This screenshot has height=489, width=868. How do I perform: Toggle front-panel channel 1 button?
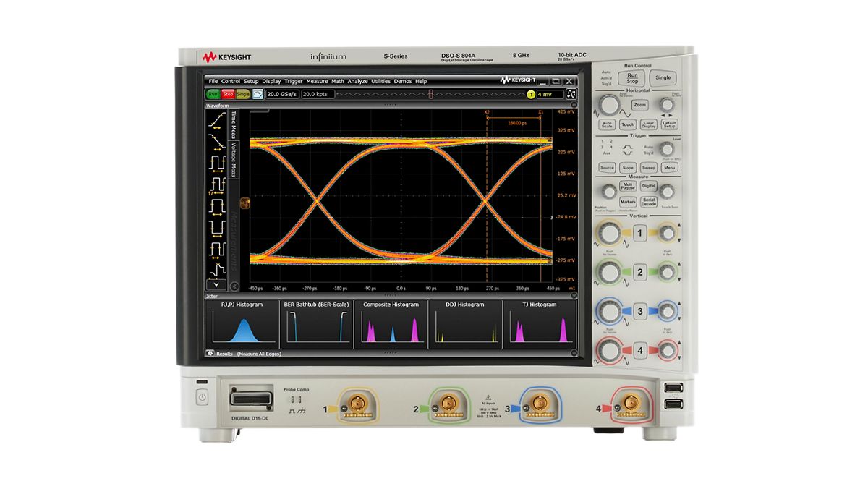click(x=639, y=233)
